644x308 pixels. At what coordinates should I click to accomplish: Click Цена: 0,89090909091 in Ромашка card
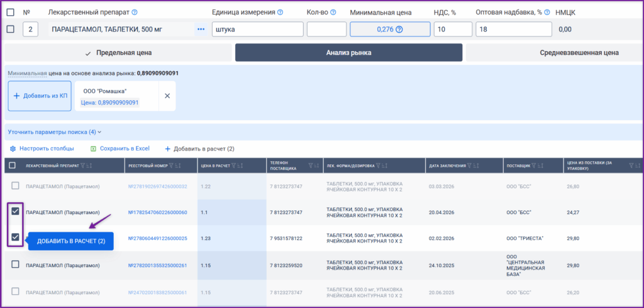point(109,103)
